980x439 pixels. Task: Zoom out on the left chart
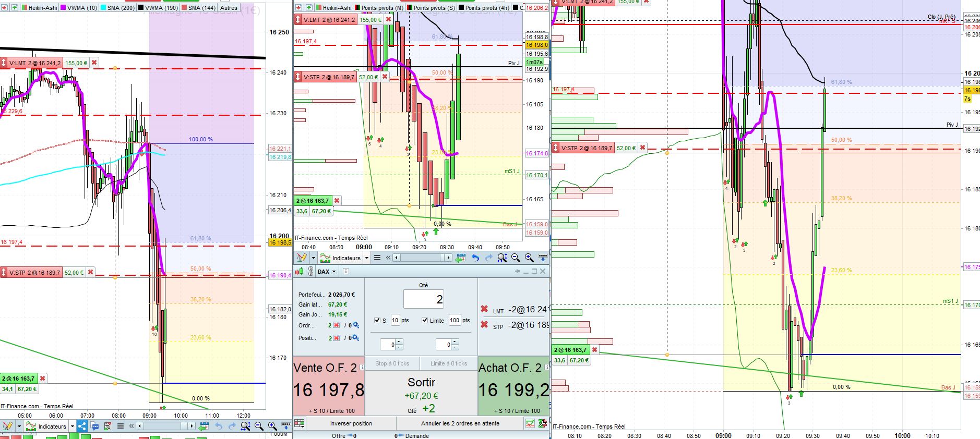click(x=259, y=426)
